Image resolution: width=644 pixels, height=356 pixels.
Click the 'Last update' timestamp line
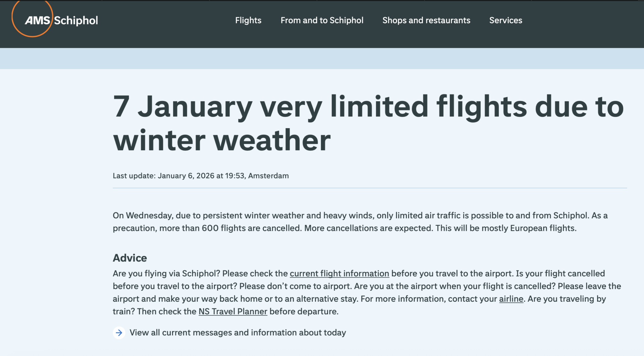pos(201,176)
